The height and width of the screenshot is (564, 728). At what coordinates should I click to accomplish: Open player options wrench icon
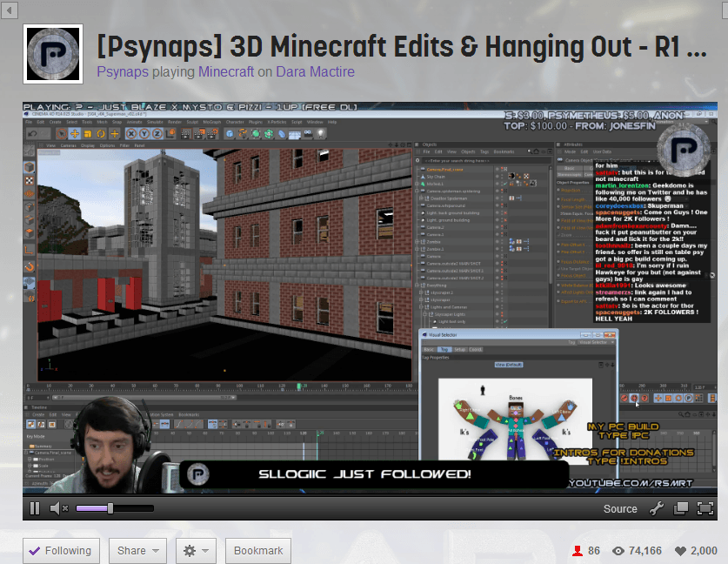(x=657, y=508)
